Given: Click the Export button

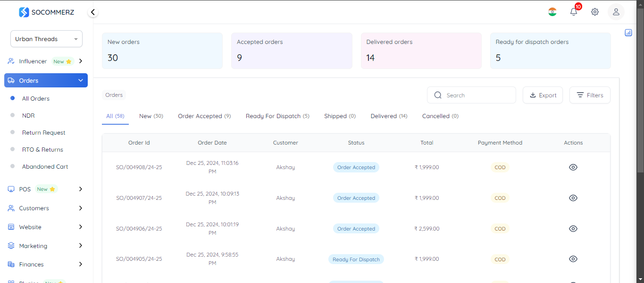Looking at the screenshot, I should point(543,95).
